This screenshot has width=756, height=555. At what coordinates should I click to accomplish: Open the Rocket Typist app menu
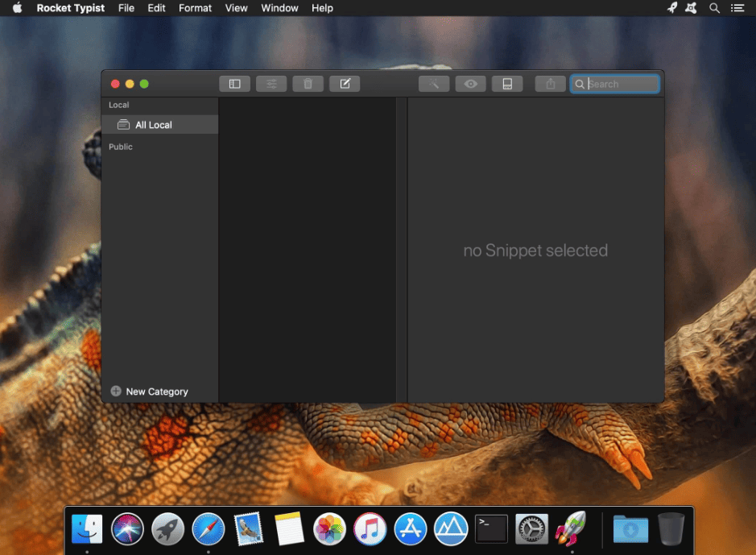70,8
